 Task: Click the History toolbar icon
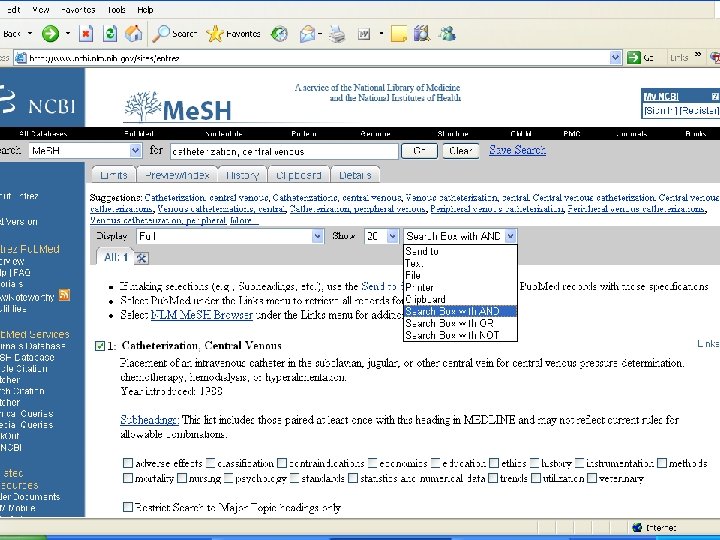pos(279,34)
